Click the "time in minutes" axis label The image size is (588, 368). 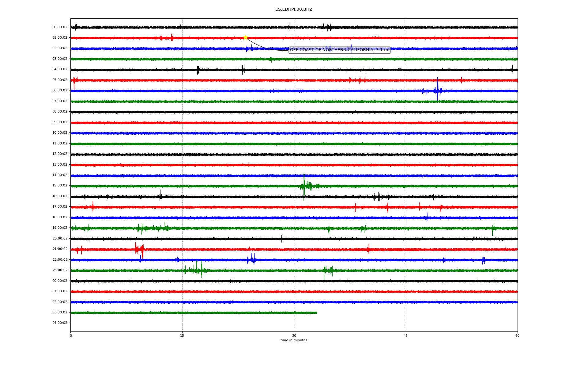[x=294, y=340]
